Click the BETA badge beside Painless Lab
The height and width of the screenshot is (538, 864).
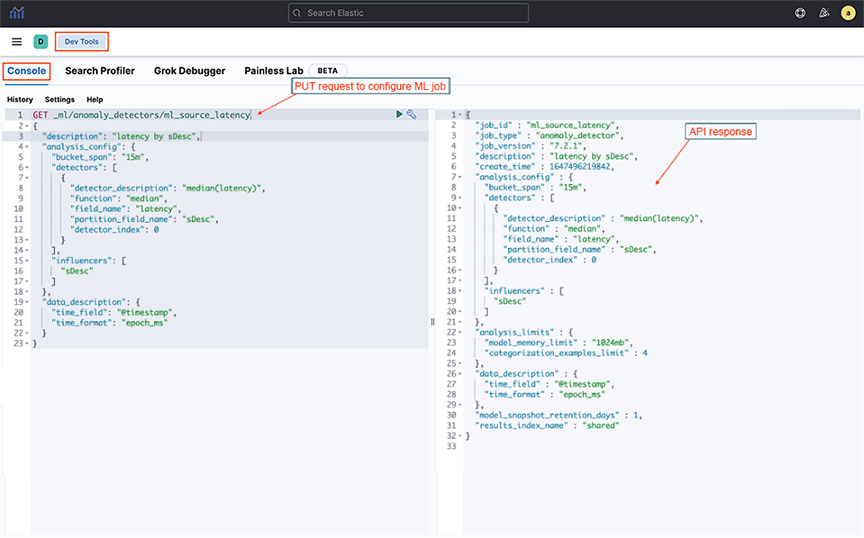tap(327, 71)
